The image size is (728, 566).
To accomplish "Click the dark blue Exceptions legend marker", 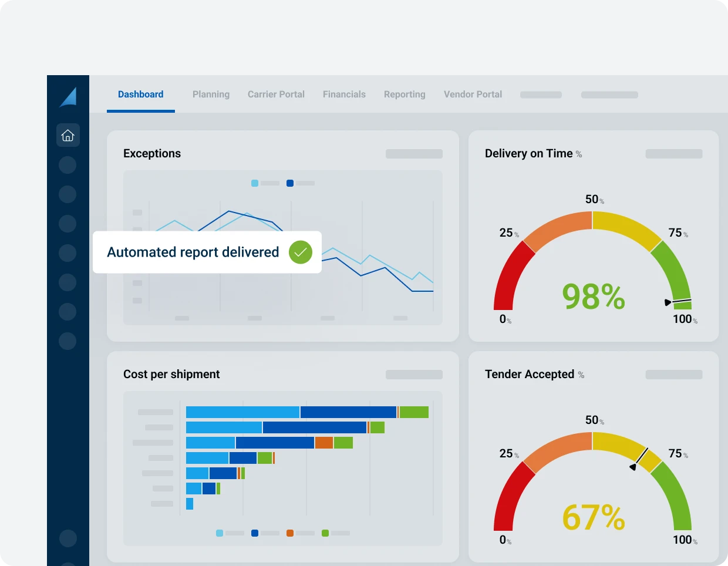I will (x=290, y=183).
